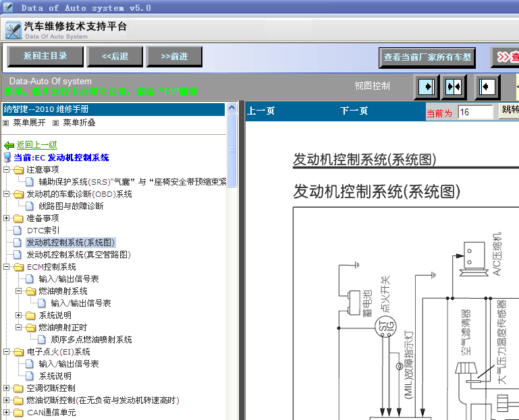The image size is (519, 420).
Task: Expand the 空调切断控制 folder node
Action: point(7,388)
